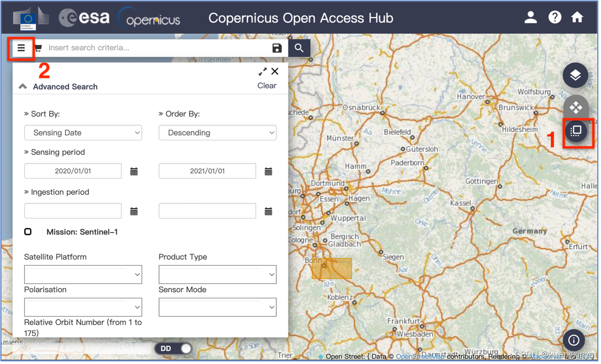This screenshot has height=364, width=601.
Task: Click the Hanover label on the map
Action: 470,97
